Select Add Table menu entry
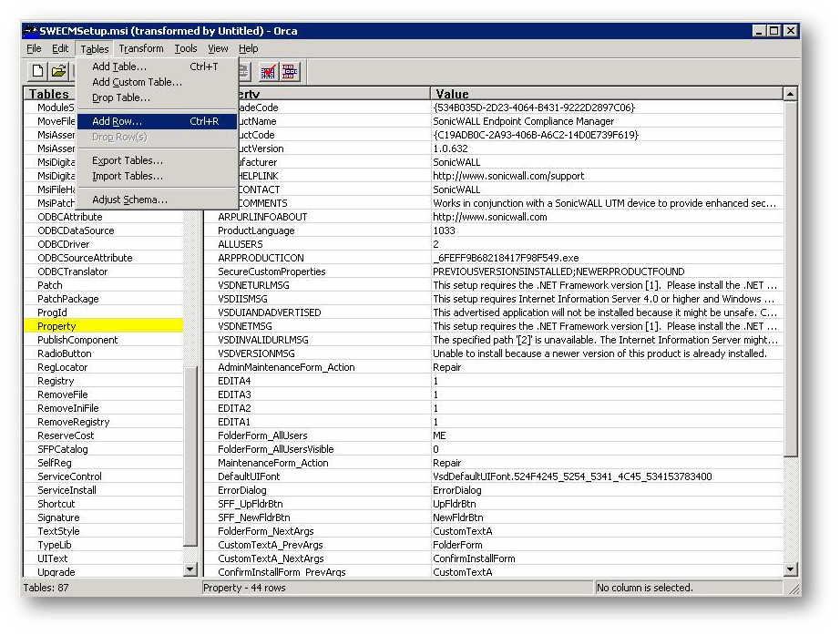Viewport: 840px width, 635px height. click(118, 67)
